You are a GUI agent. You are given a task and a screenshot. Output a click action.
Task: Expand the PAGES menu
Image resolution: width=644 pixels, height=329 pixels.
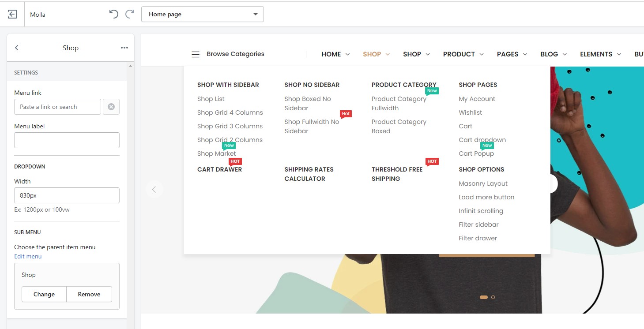click(x=512, y=54)
